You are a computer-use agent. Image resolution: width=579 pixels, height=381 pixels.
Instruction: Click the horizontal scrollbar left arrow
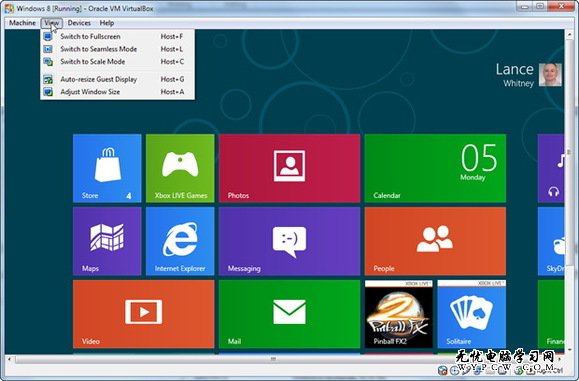pyautogui.click(x=9, y=358)
